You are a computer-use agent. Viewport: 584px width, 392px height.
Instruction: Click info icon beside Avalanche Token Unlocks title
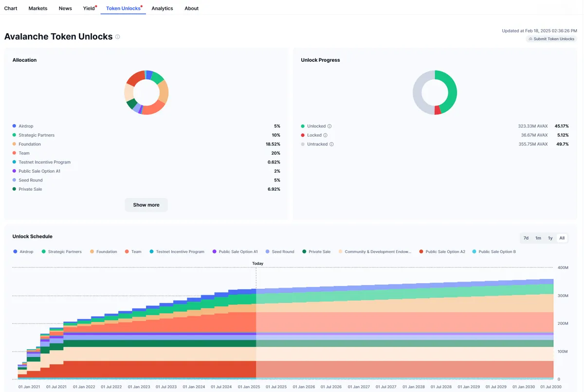click(118, 37)
